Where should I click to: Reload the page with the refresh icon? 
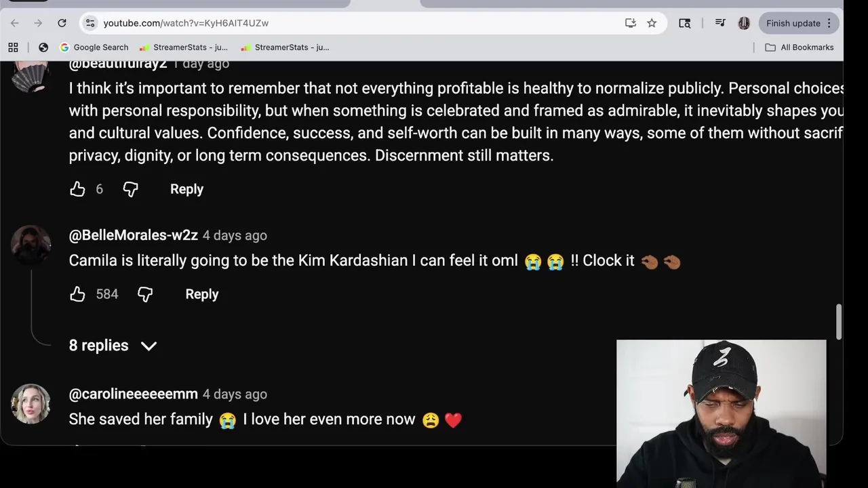pyautogui.click(x=62, y=23)
